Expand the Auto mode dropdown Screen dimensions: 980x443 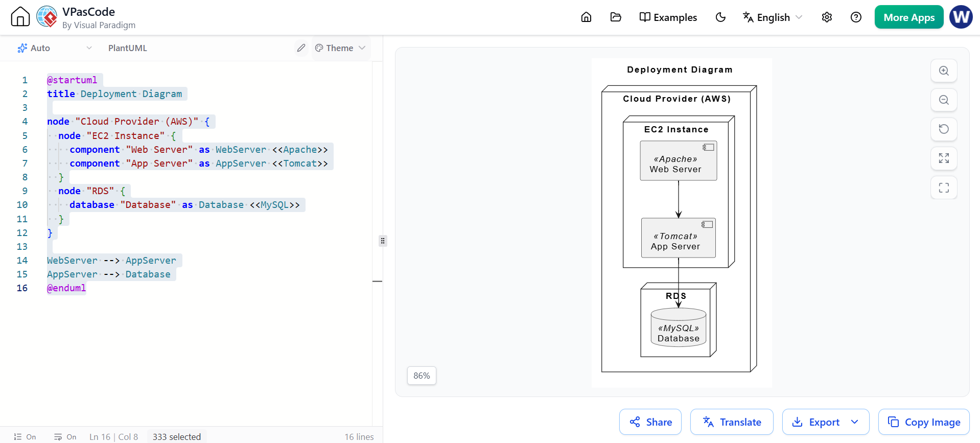point(55,48)
